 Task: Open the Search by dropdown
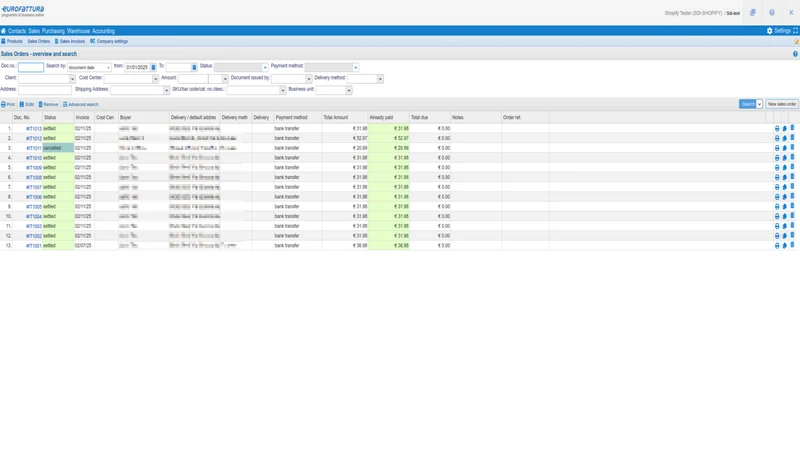pyautogui.click(x=89, y=67)
